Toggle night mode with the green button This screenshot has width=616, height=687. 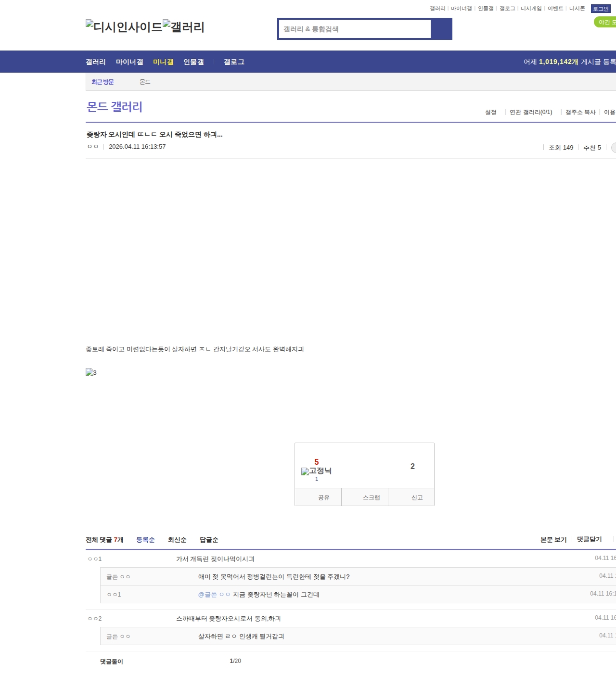point(605,22)
